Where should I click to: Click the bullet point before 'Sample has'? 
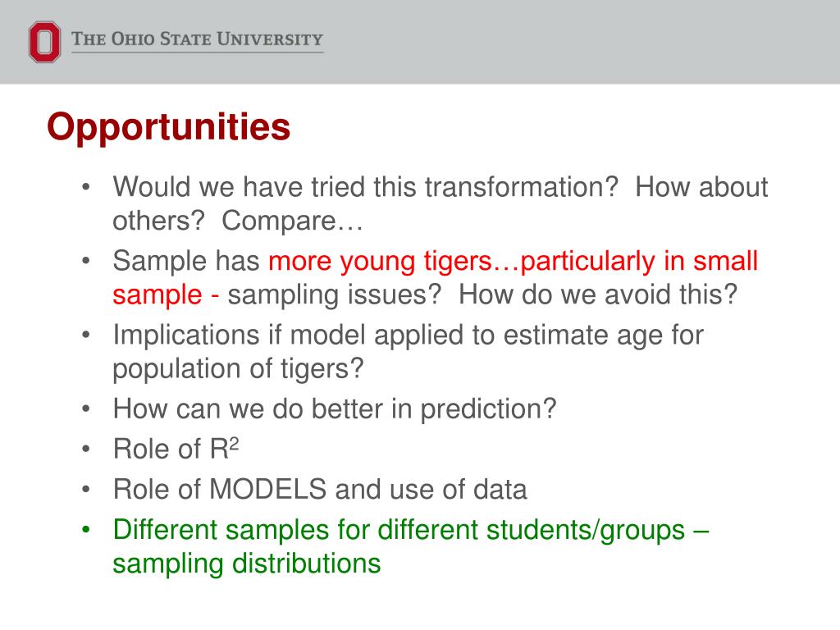point(85,262)
